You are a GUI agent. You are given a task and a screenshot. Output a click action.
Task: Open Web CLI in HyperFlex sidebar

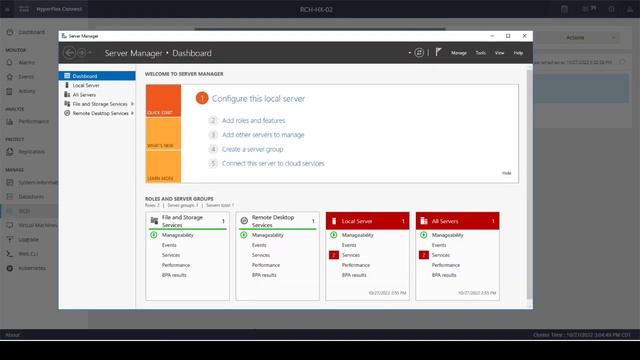(x=28, y=254)
